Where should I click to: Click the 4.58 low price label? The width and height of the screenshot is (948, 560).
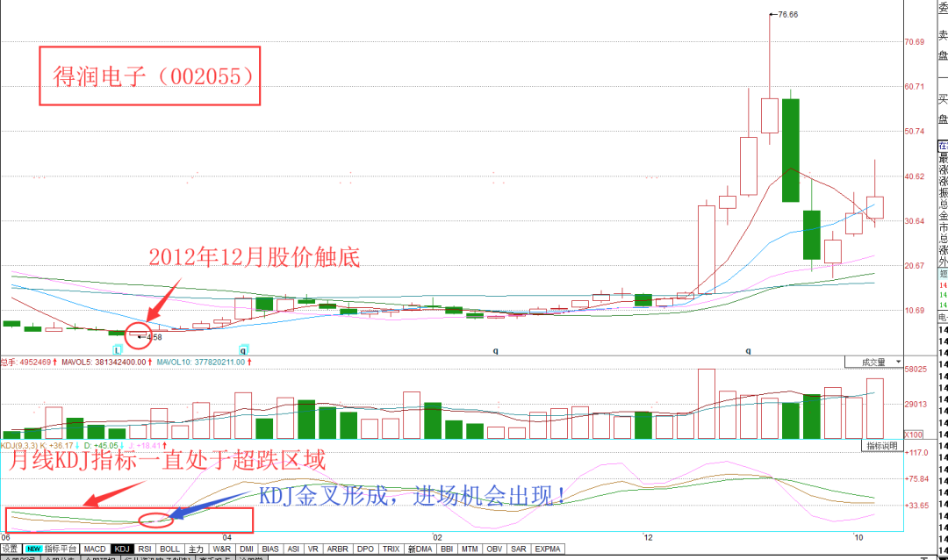(x=154, y=337)
